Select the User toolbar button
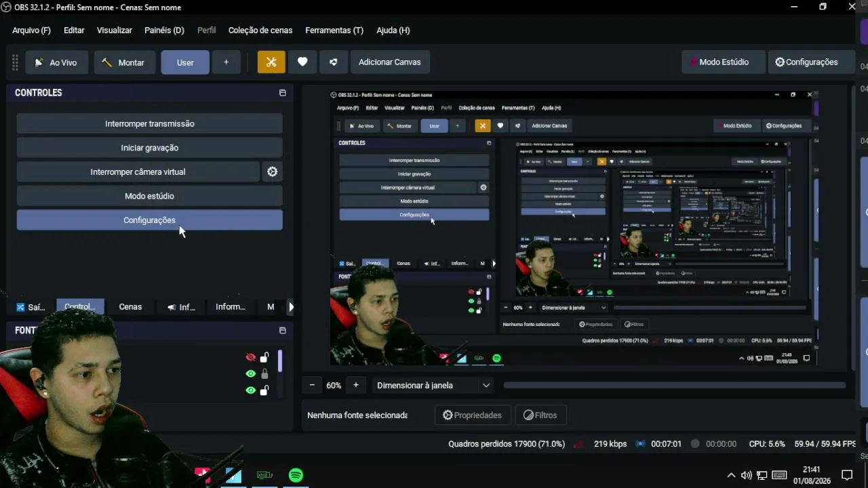Screen dimensions: 868x488 point(185,62)
